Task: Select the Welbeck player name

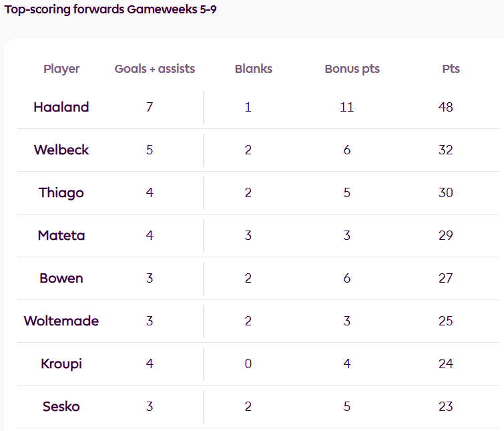Action: 61,150
